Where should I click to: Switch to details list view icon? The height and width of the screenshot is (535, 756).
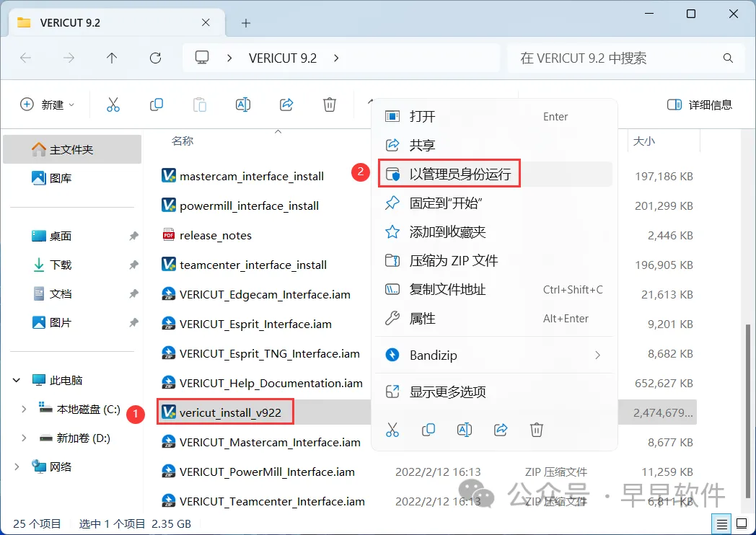(722, 524)
